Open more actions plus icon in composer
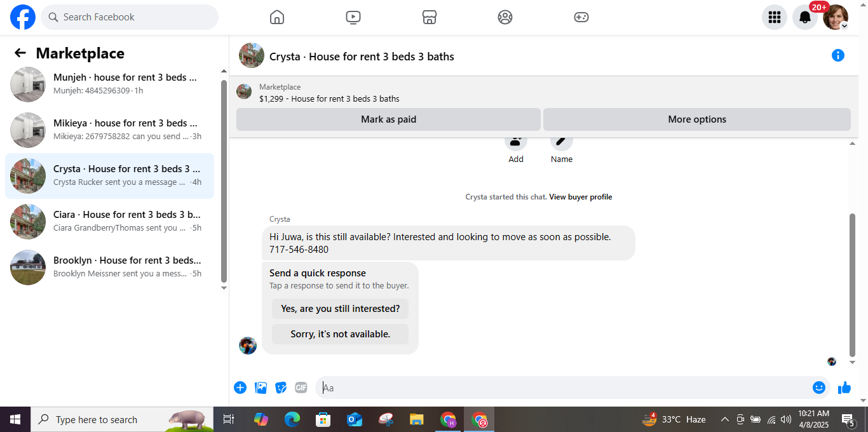The height and width of the screenshot is (432, 868). point(240,388)
